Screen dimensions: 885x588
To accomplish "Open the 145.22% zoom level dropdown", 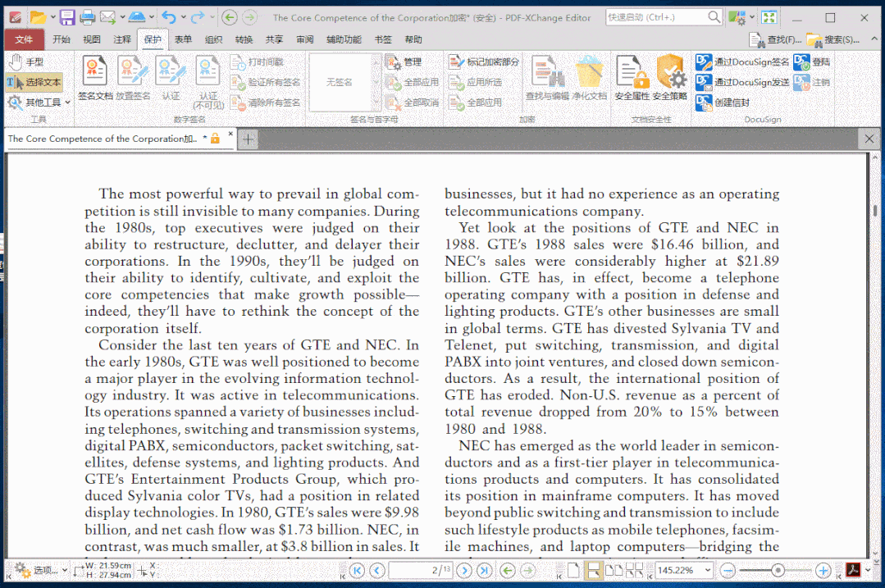I will pos(707,569).
